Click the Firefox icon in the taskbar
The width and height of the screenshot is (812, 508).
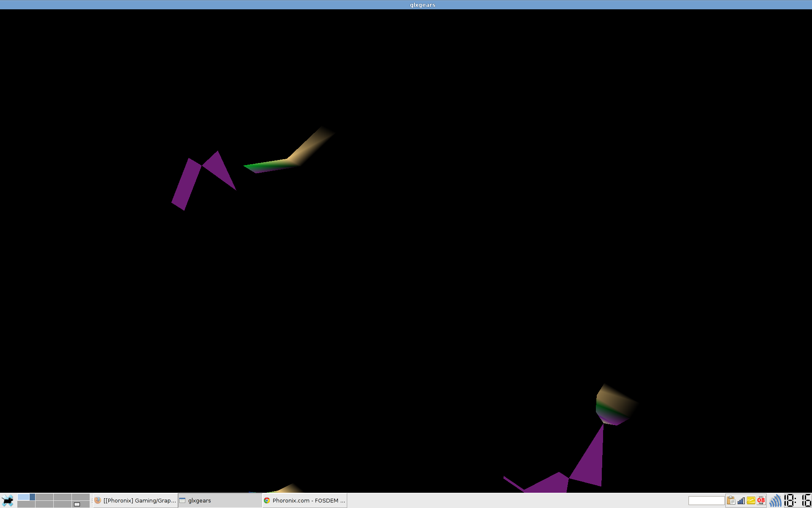pos(98,500)
